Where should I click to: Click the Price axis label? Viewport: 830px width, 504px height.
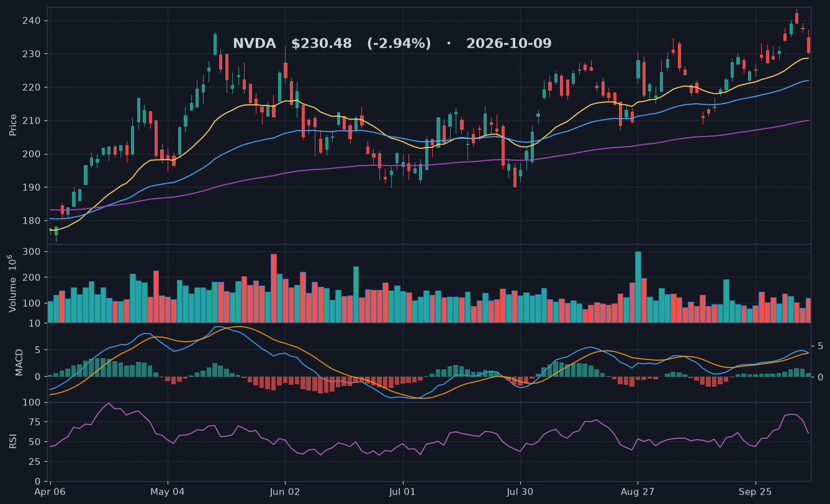pyautogui.click(x=13, y=125)
